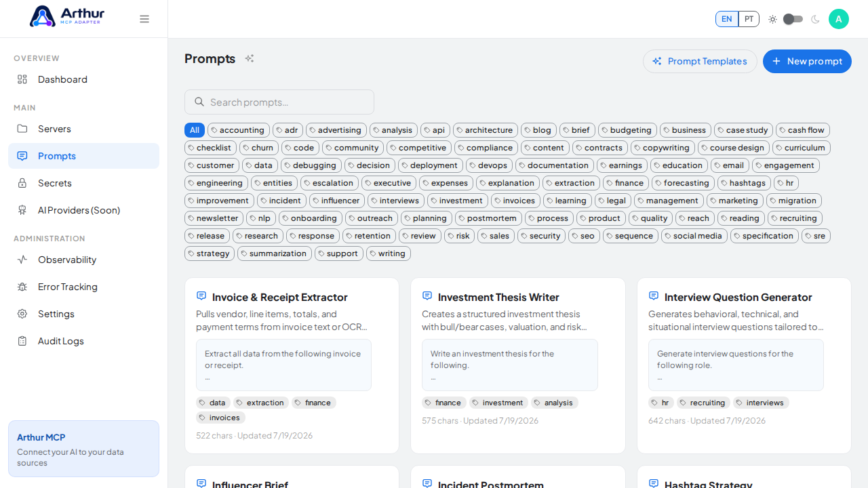Filter prompts by devops tag
Screen dimensions: 868x488
pyautogui.click(x=489, y=165)
